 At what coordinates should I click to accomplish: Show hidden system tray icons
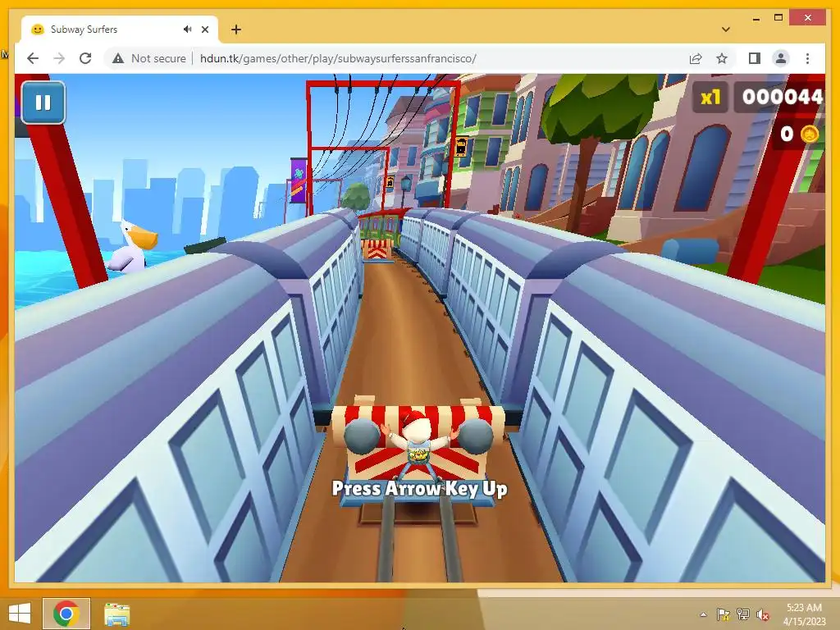click(x=703, y=614)
